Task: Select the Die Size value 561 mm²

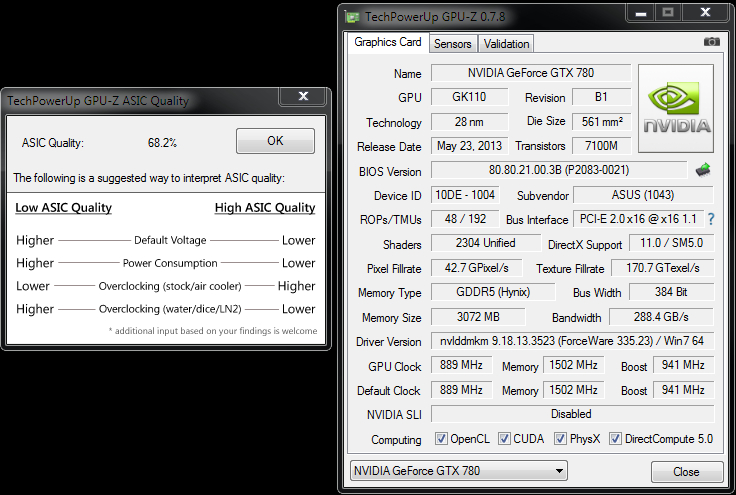Action: [601, 122]
